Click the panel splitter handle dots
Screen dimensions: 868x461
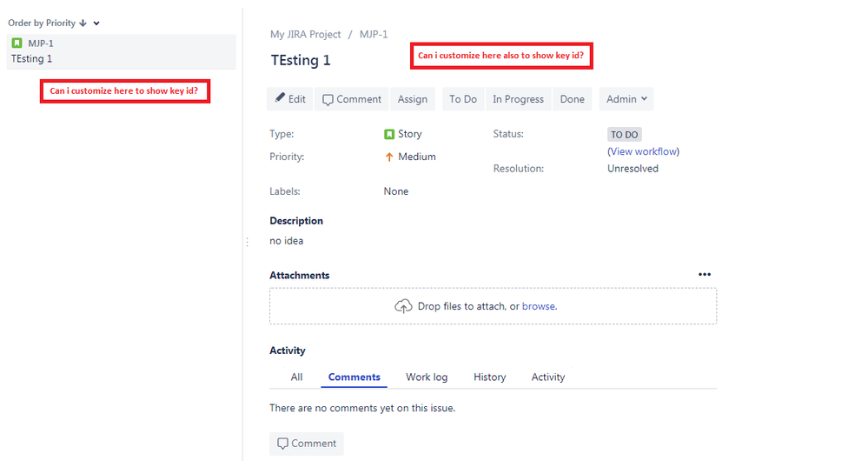(247, 242)
